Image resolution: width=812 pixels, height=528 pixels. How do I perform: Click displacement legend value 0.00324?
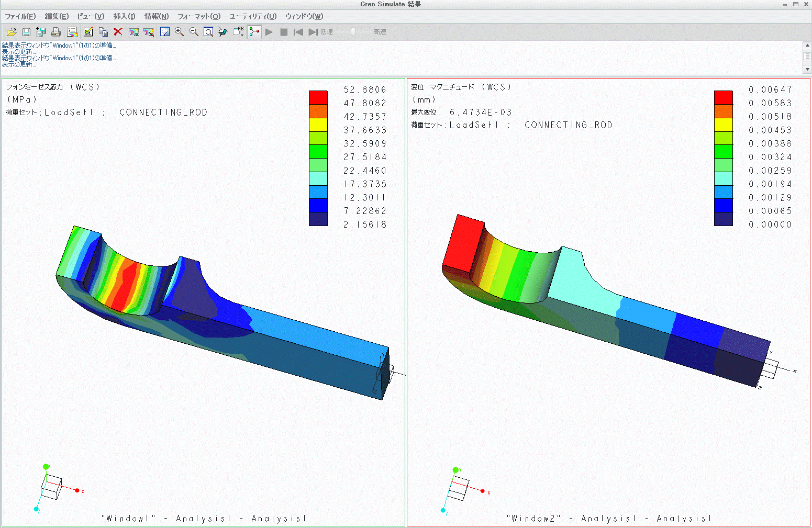click(x=770, y=157)
